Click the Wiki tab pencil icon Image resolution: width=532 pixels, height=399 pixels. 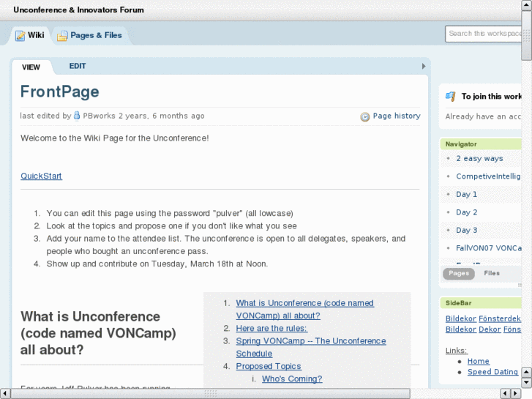click(20, 35)
